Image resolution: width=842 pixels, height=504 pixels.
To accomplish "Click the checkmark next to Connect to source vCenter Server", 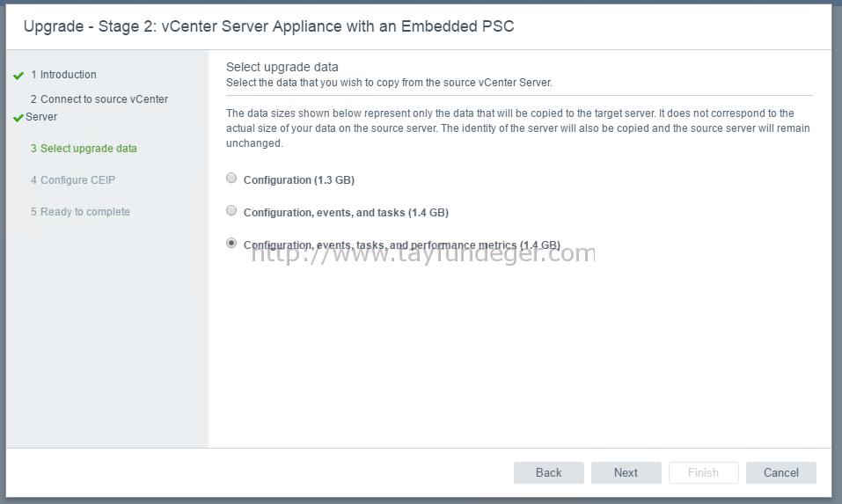I will point(18,118).
